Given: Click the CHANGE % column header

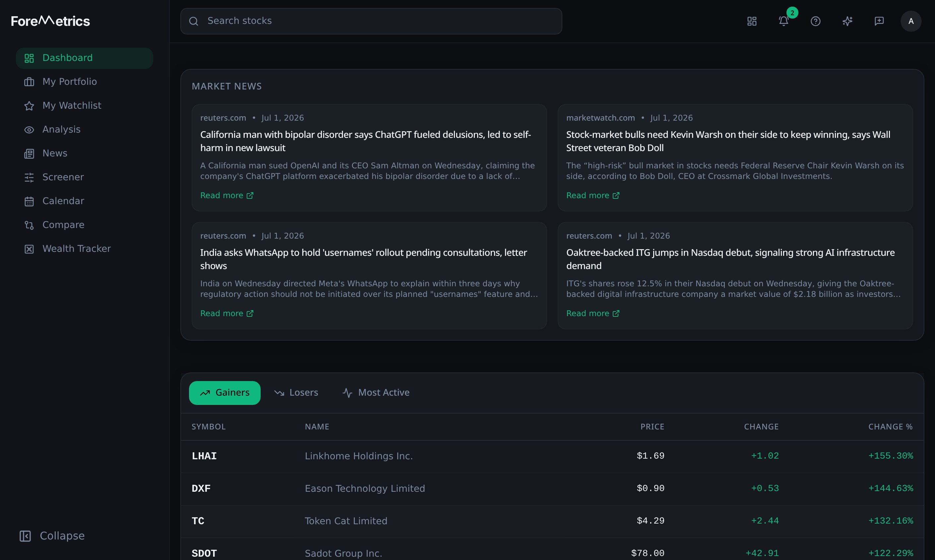Looking at the screenshot, I should 891,427.
